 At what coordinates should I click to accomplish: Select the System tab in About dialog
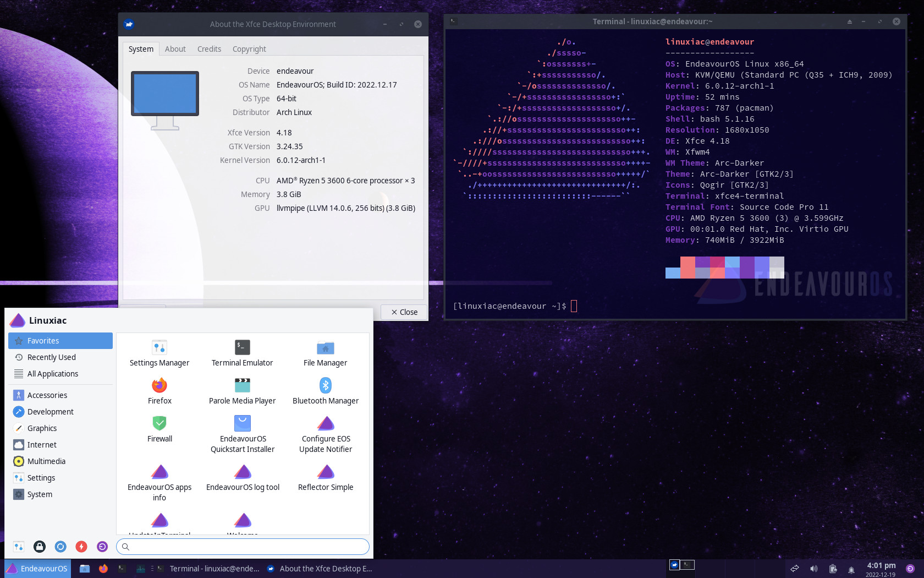(141, 49)
